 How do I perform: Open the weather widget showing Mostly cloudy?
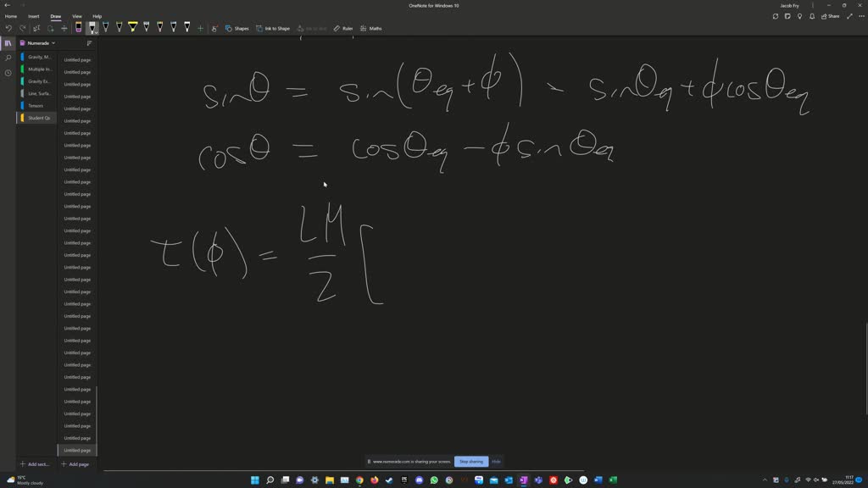click(x=25, y=480)
